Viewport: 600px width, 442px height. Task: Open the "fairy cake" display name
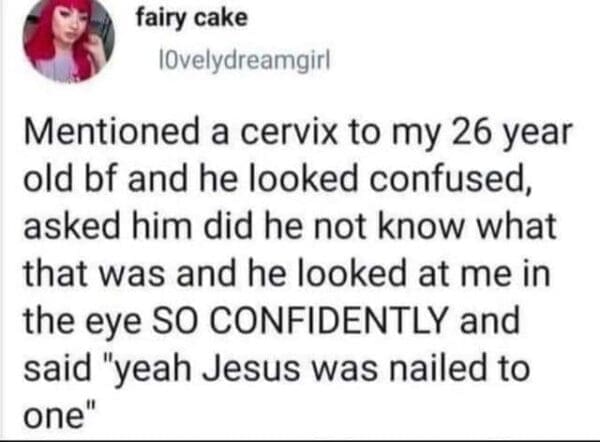184,21
